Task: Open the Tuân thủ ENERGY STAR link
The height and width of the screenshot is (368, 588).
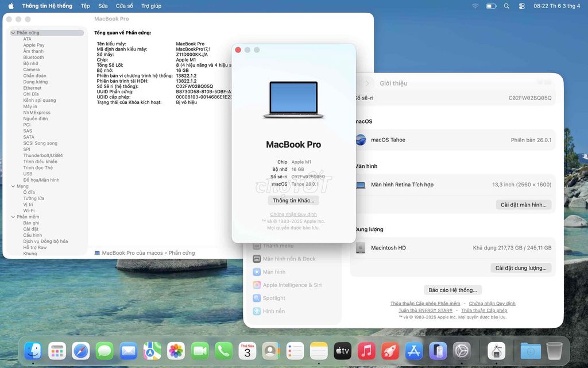Action: pos(425,310)
